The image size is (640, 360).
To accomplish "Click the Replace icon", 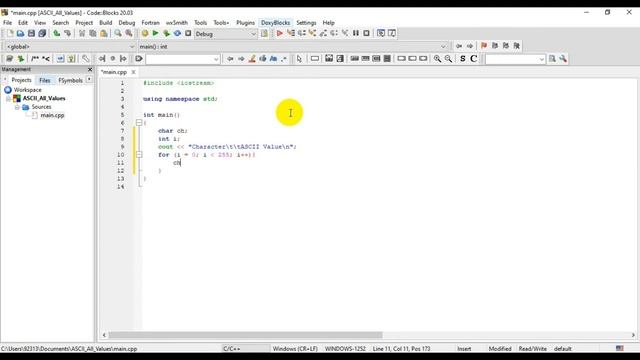I will tap(129, 33).
